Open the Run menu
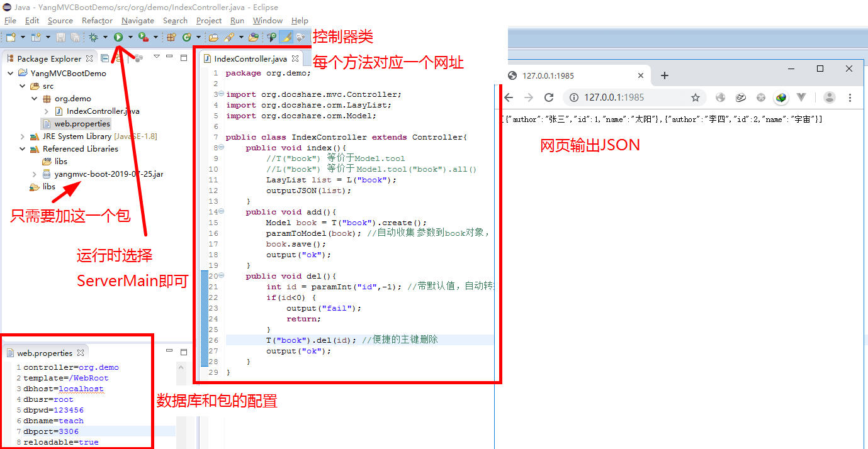 point(237,20)
